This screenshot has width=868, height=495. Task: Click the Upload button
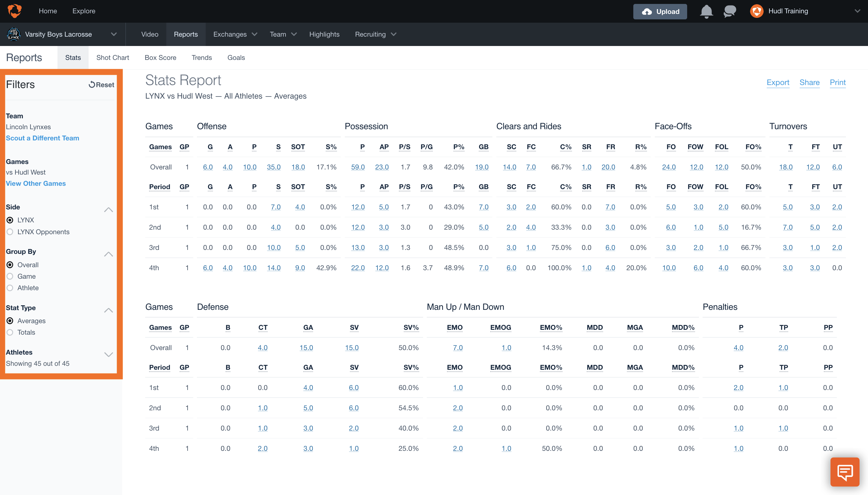point(660,11)
